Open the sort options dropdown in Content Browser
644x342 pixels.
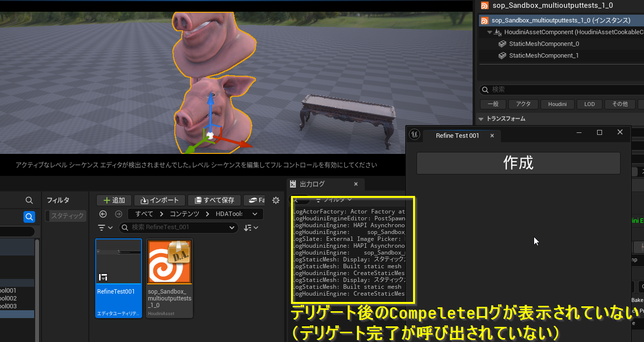(251, 228)
